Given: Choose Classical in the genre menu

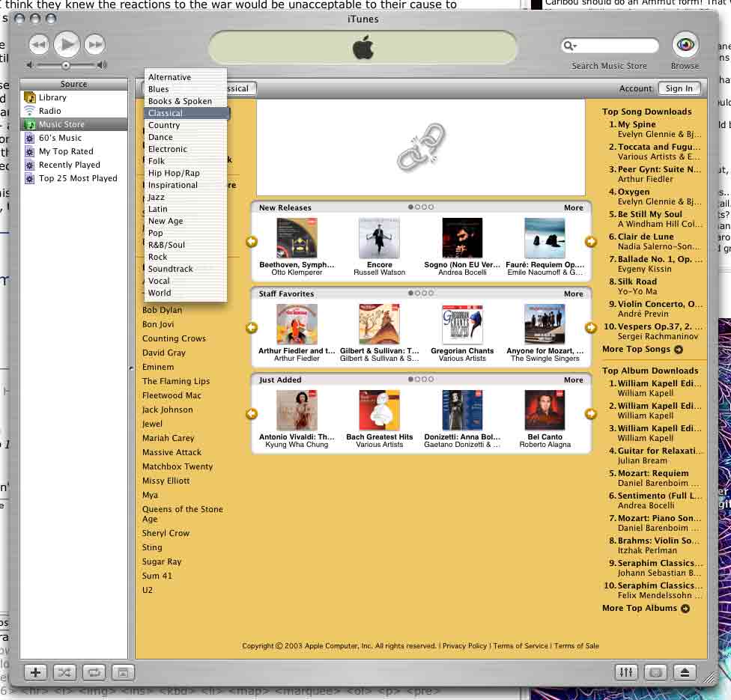Looking at the screenshot, I should point(186,113).
